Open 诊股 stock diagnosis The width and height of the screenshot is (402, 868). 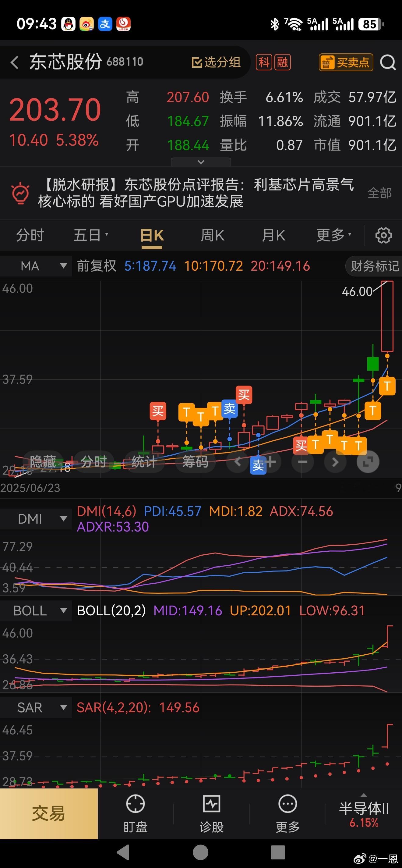pyautogui.click(x=211, y=813)
